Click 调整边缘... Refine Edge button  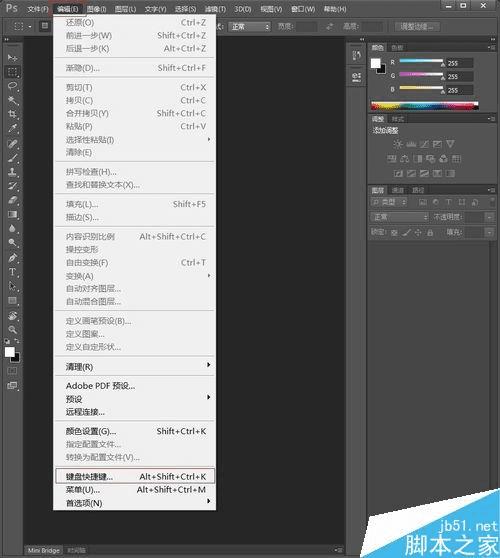(417, 27)
